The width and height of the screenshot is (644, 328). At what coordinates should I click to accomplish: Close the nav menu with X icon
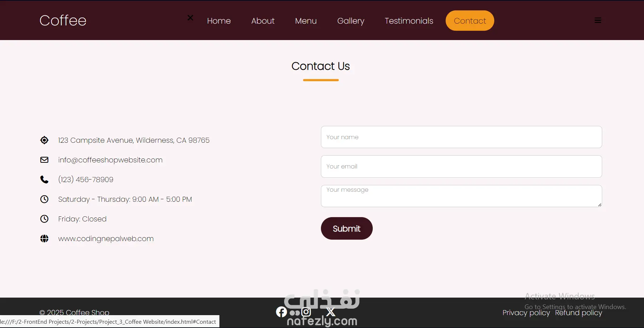click(x=190, y=18)
